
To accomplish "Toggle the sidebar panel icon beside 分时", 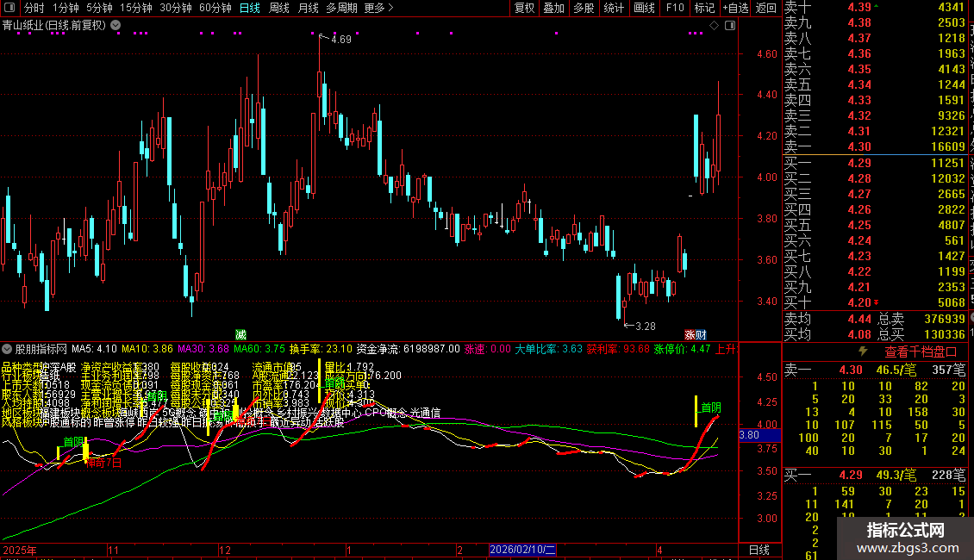I will [x=9, y=8].
